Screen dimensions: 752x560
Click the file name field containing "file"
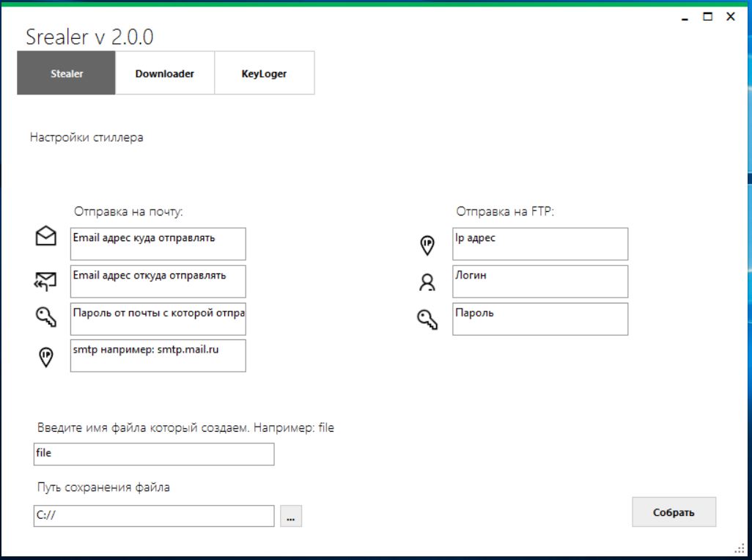pyautogui.click(x=154, y=454)
